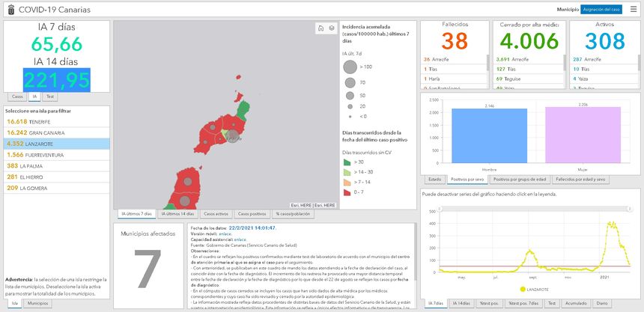Switch to the Casos activos map tab
644x312 pixels.
(216, 214)
